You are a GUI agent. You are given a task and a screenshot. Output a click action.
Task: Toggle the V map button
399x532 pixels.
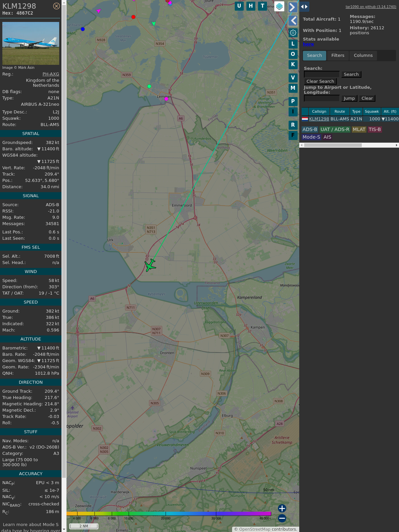(293, 78)
